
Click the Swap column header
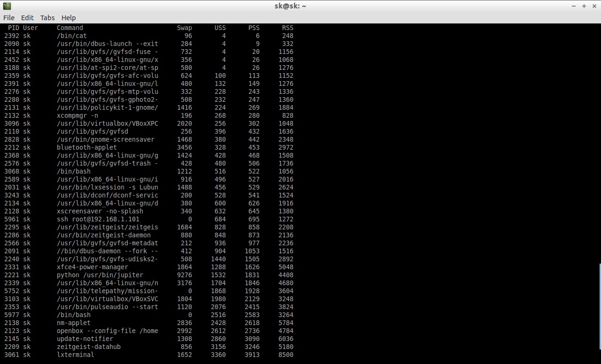[x=185, y=28]
